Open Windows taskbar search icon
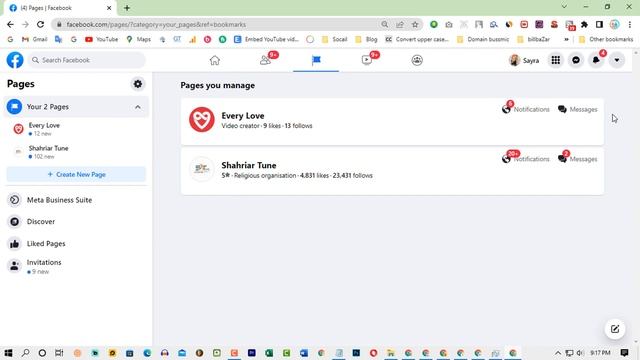This screenshot has width=640, height=360. (25, 353)
